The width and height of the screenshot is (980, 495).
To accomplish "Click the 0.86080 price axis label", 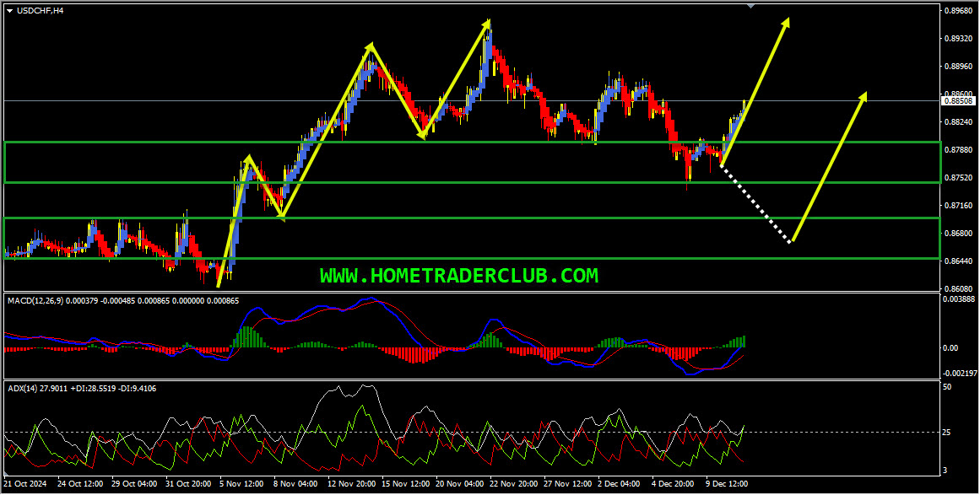I will [x=958, y=289].
